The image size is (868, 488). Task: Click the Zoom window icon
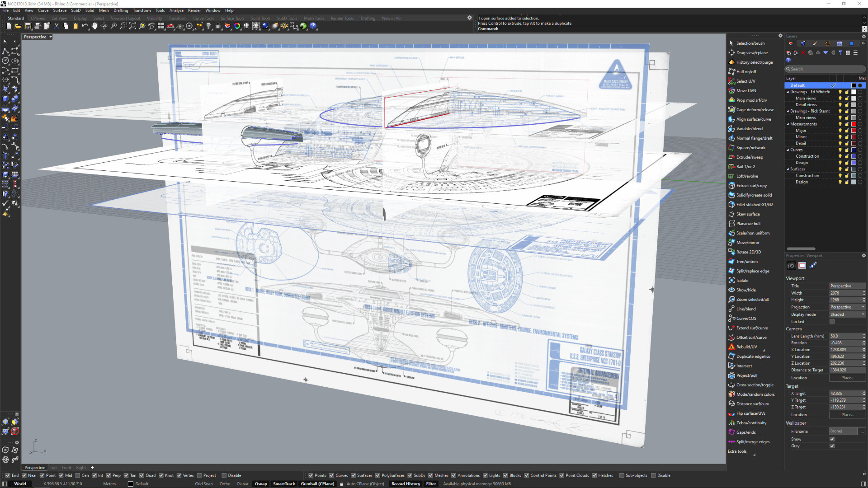[123, 26]
